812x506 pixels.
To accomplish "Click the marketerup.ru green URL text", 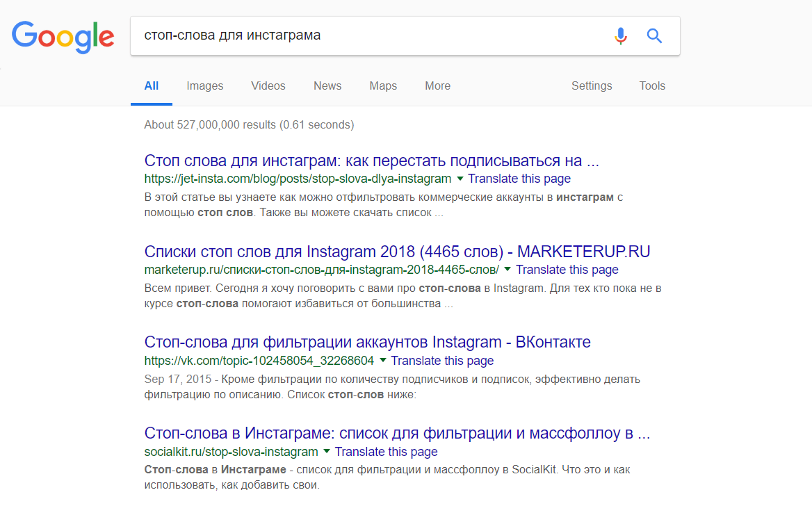I will click(x=322, y=270).
